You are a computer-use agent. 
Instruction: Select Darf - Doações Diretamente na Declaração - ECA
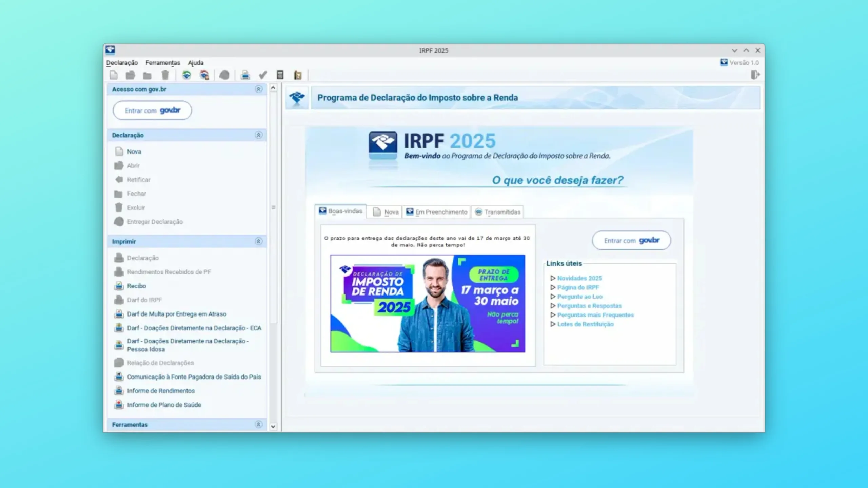coord(194,328)
